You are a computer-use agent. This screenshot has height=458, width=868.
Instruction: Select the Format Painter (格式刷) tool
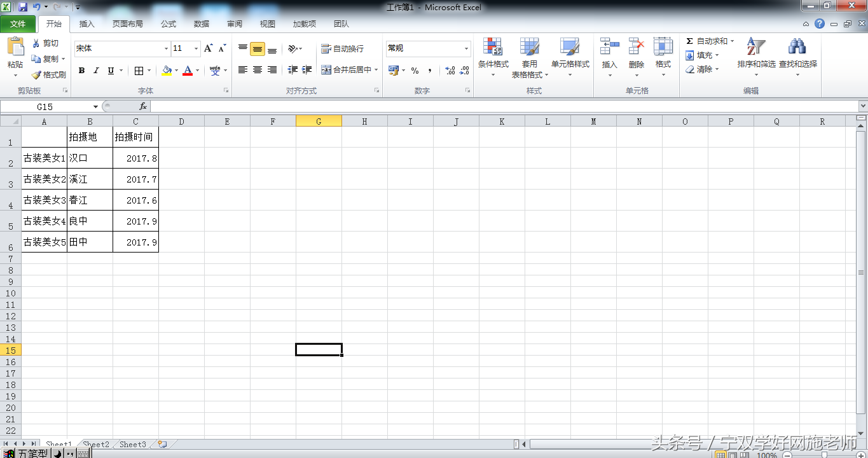(x=48, y=74)
